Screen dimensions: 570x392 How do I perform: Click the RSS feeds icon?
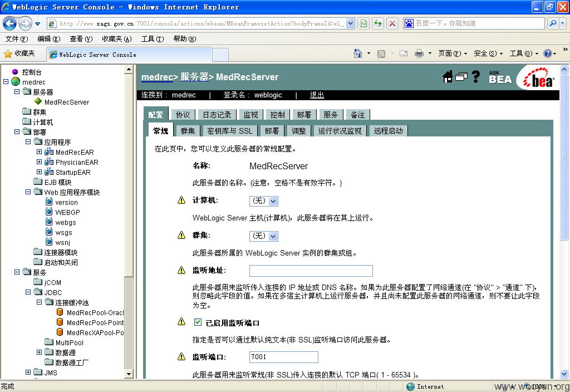pyautogui.click(x=381, y=54)
